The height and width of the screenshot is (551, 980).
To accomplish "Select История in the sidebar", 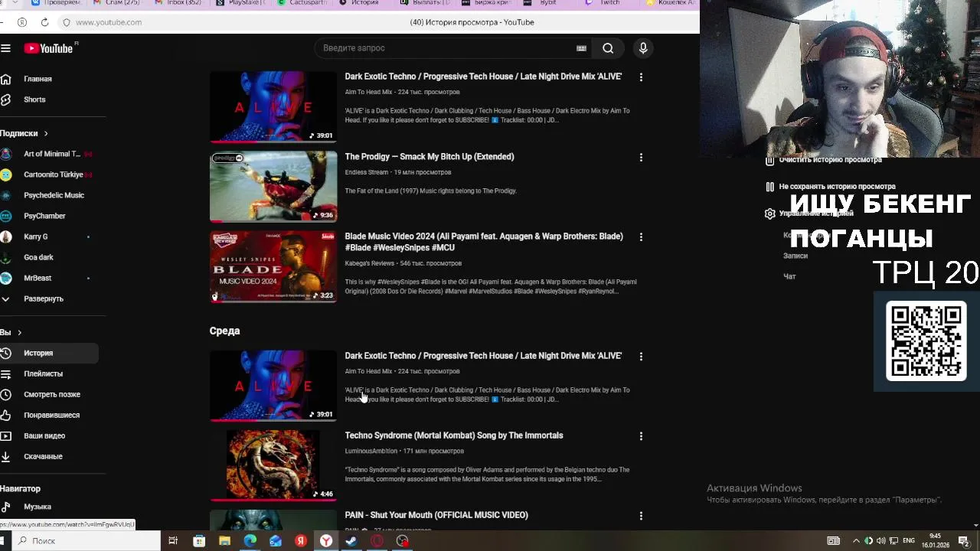I will tap(49, 353).
